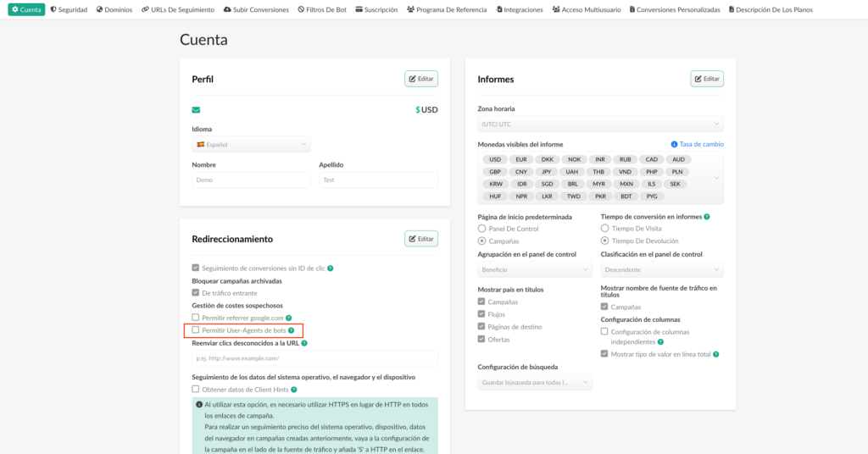Image resolution: width=868 pixels, height=454 pixels.
Task: Open Conversiones Personalizadas tab
Action: coord(675,9)
